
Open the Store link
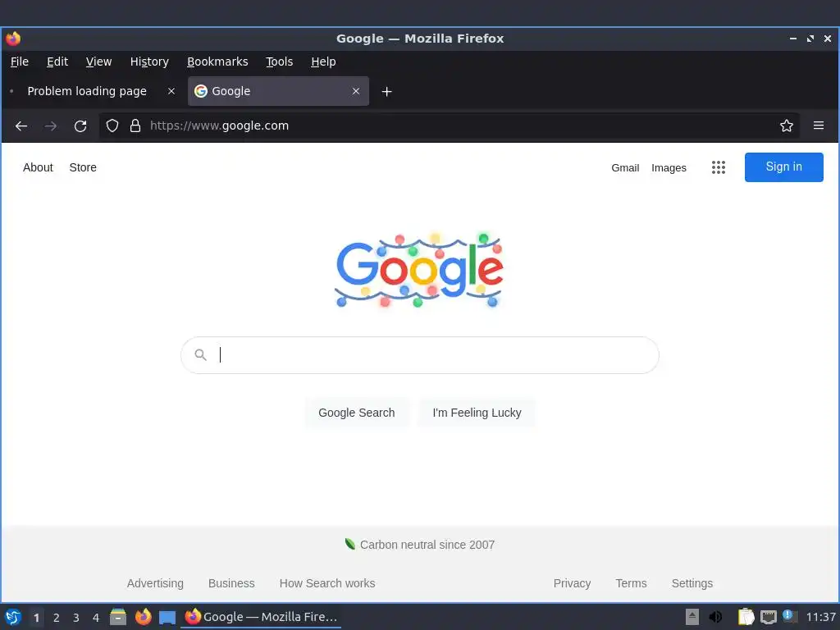point(83,167)
